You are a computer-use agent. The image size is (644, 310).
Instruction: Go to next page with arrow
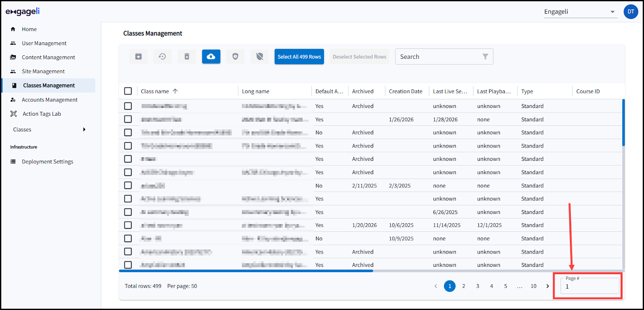pos(547,286)
